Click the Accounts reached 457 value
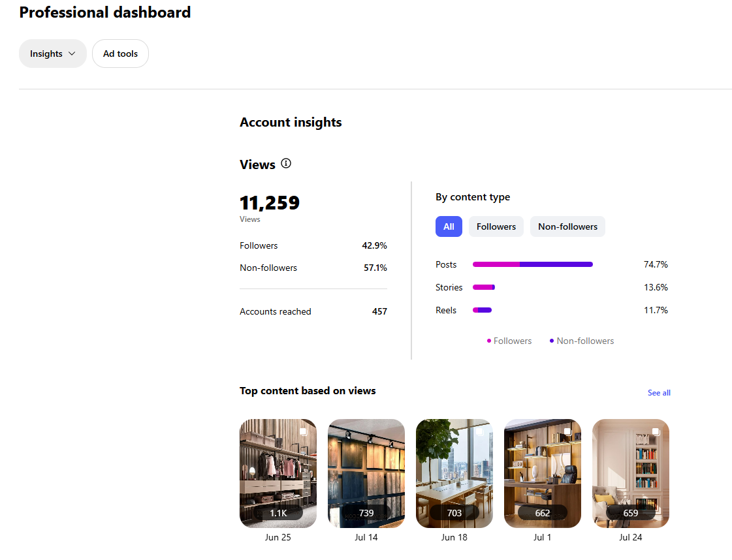732x560 pixels. pyautogui.click(x=379, y=312)
